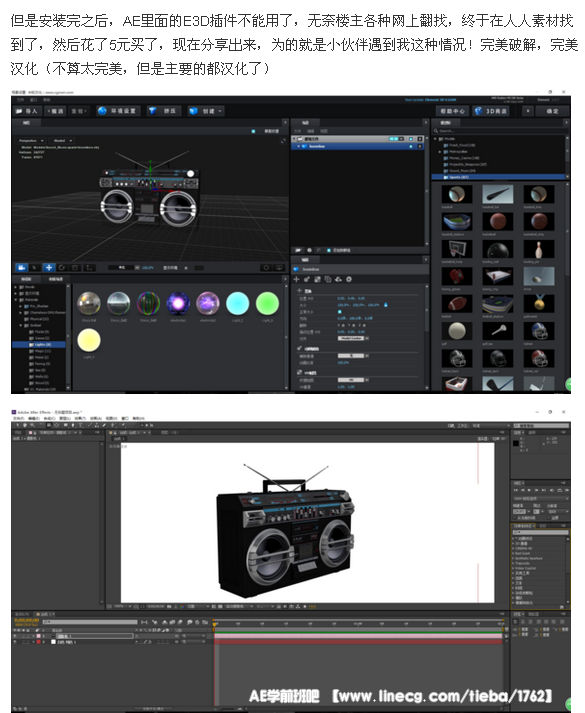This screenshot has width=585, height=713.
Task: Toggle the 自动预览 checkbox below scene list
Action: click(330, 250)
